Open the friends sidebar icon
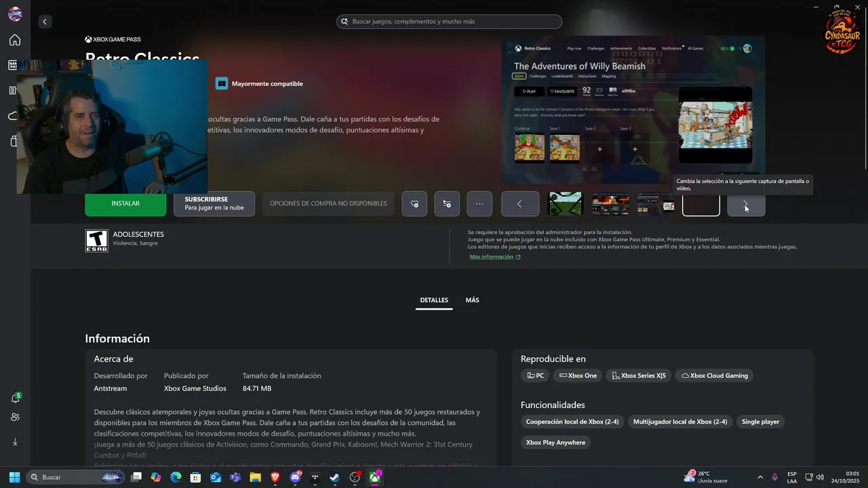The height and width of the screenshot is (488, 868). tap(15, 417)
